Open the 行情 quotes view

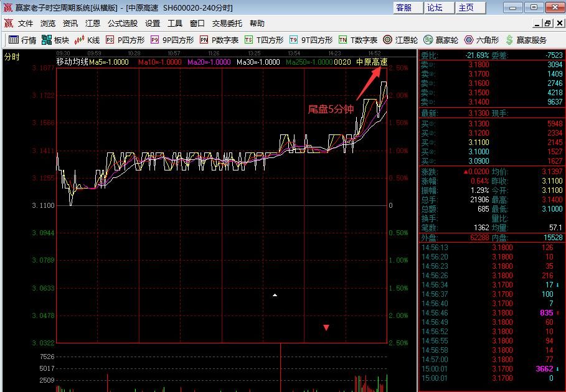click(x=22, y=40)
